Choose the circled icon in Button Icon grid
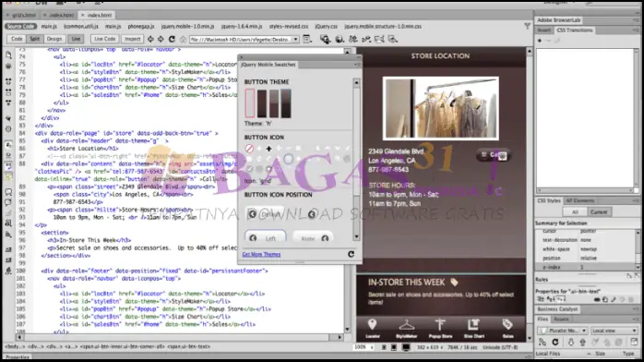This screenshot has width=644, height=362. 288,159
